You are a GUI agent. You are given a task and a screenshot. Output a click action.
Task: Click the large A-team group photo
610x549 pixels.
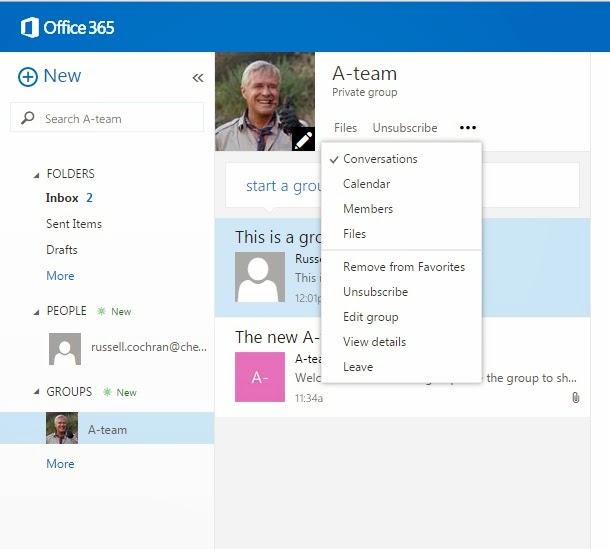pos(265,102)
